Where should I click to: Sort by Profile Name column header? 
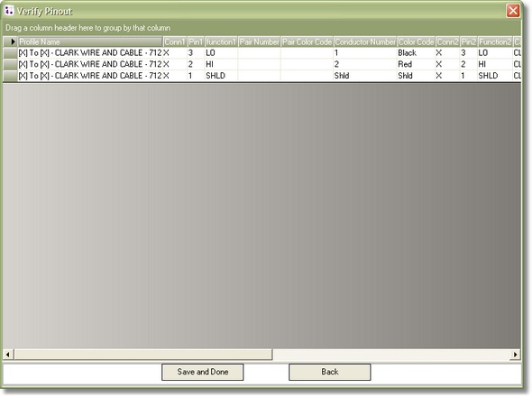[x=90, y=42]
